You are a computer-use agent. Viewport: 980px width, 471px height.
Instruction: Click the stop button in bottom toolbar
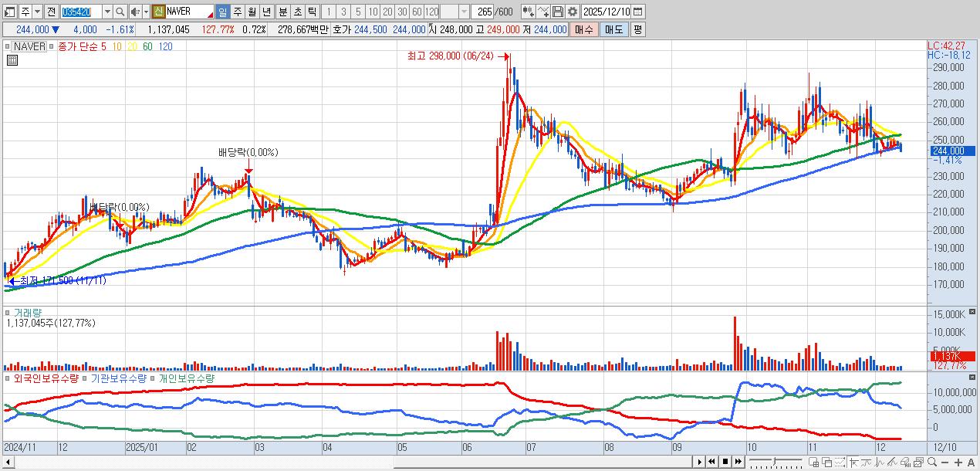(x=725, y=462)
